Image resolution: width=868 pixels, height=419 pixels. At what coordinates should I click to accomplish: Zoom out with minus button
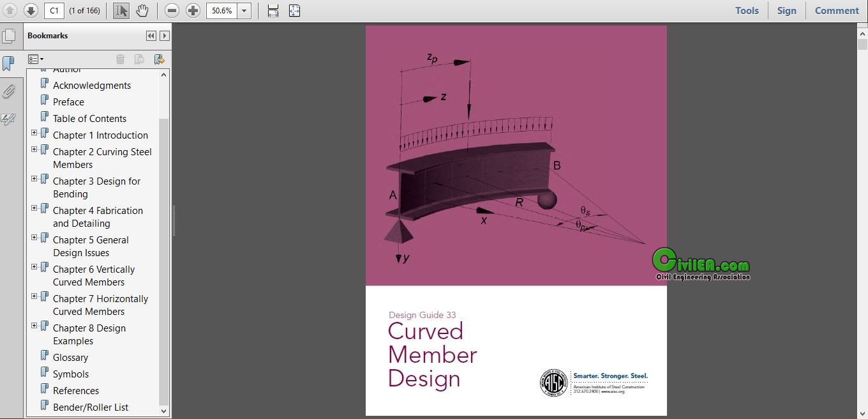click(x=172, y=10)
